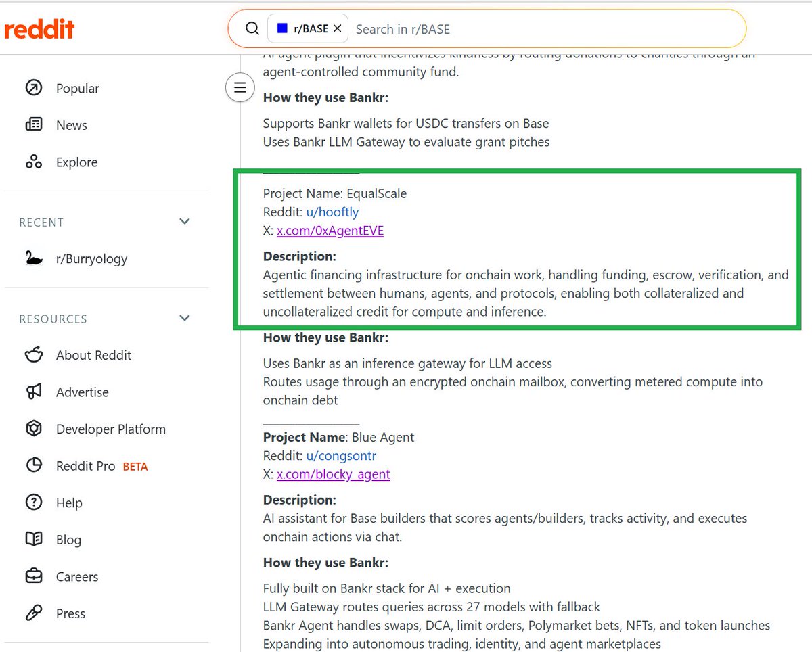
Task: Toggle the sidebar collapse hamburger button
Action: point(240,87)
